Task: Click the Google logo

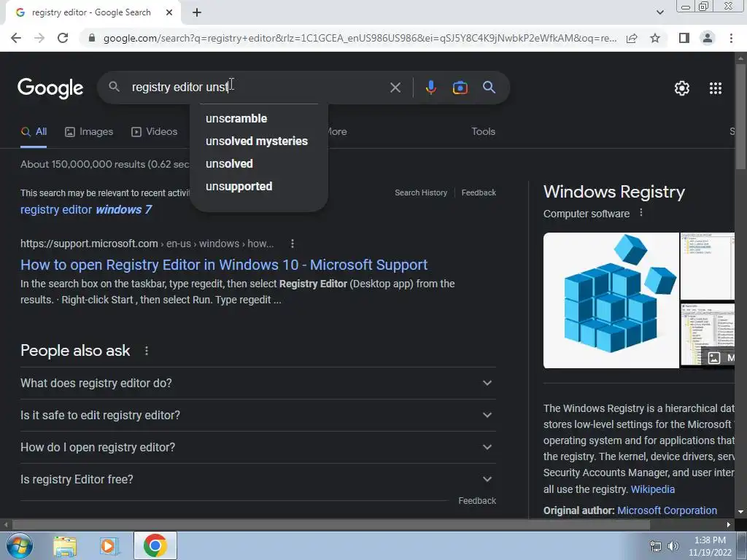Action: [x=50, y=88]
